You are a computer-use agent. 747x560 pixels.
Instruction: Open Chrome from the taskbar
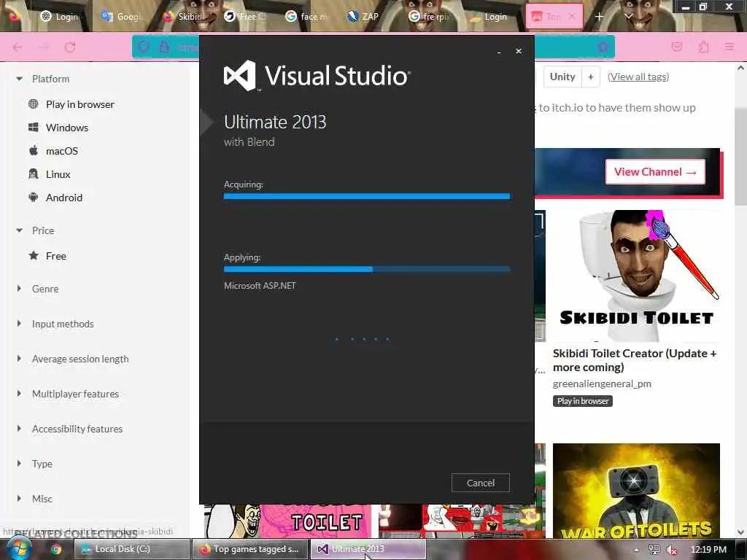57,550
